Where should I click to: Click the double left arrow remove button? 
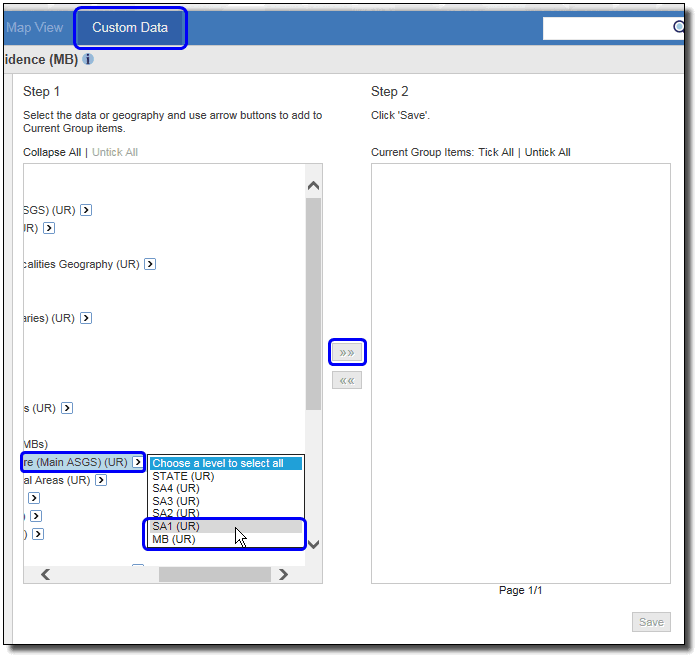pos(347,380)
